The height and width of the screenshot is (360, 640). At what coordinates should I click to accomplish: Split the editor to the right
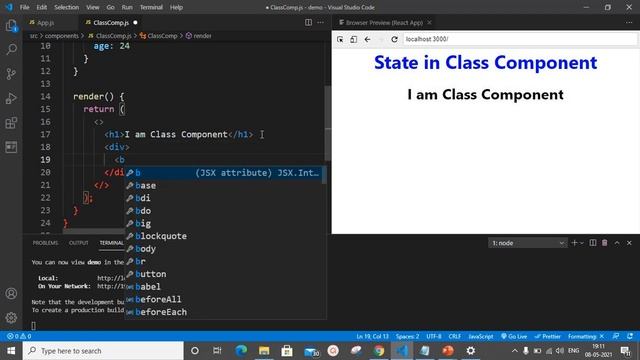click(x=309, y=22)
